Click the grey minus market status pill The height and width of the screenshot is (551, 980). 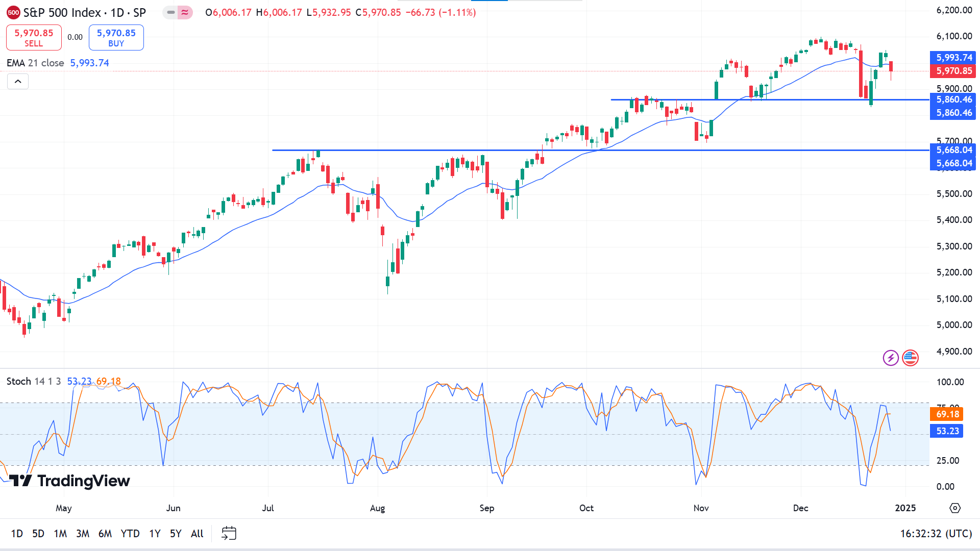(170, 12)
